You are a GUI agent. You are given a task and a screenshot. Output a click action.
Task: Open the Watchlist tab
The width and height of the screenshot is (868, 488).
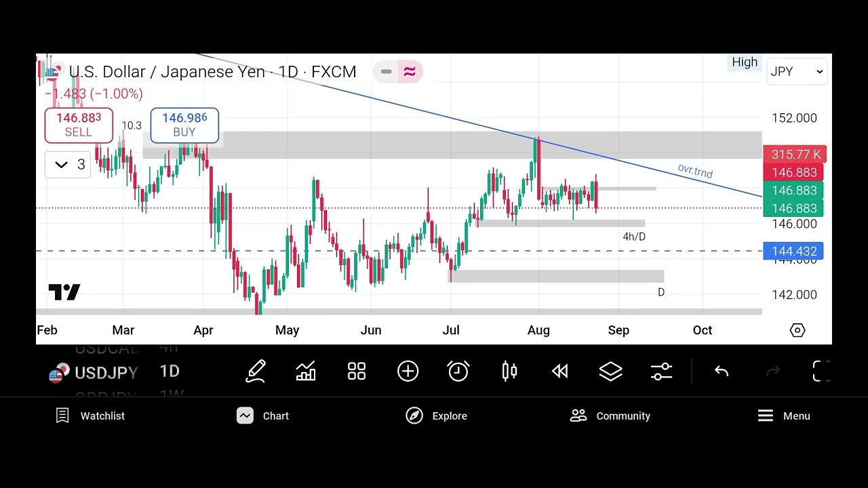click(x=90, y=416)
